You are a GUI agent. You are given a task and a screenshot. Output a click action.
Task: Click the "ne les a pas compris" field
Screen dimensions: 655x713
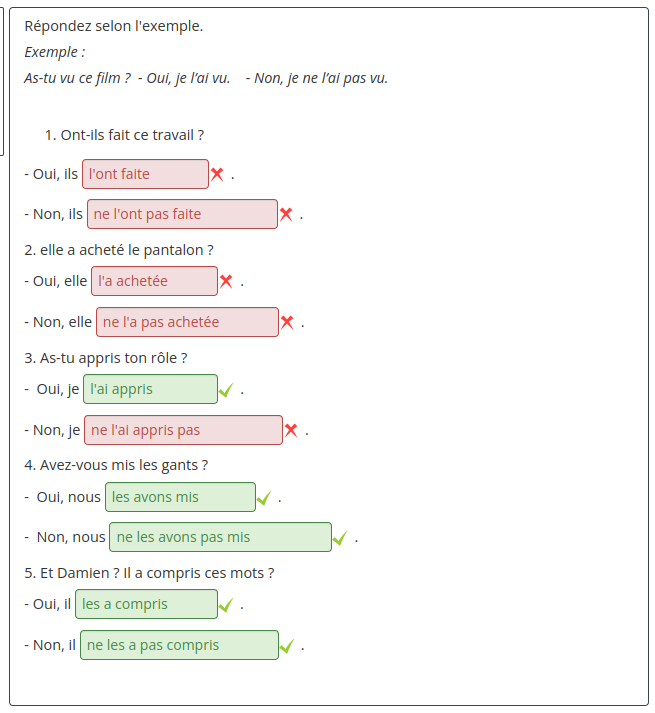[179, 645]
